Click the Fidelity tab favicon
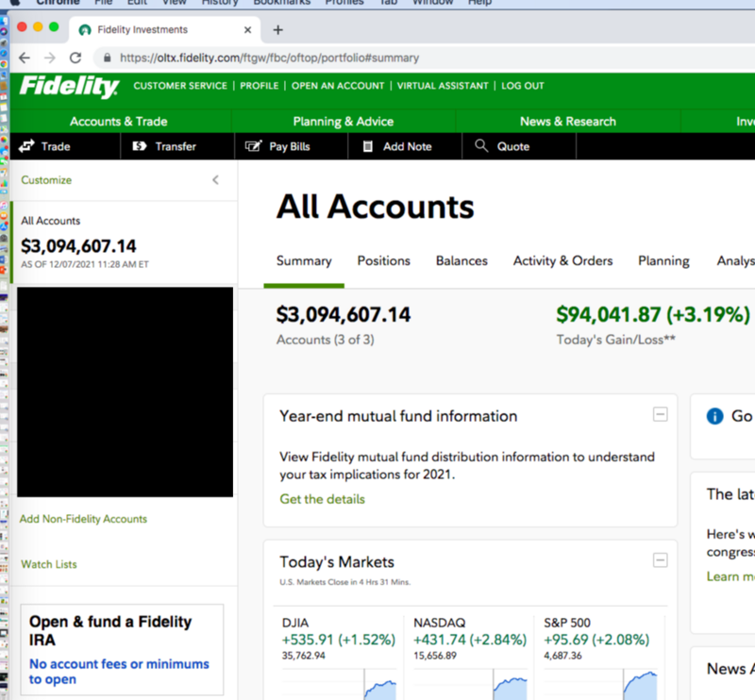This screenshot has height=700, width=755. coord(85,30)
